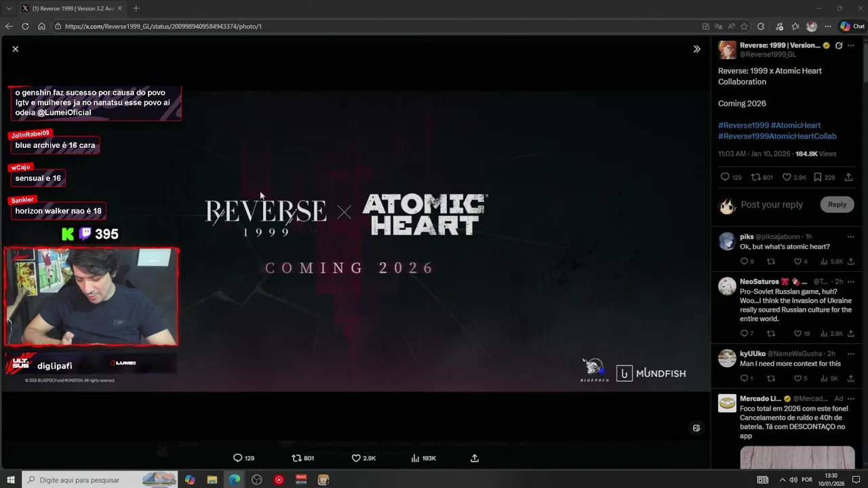
Task: Open the NeoSaturos reply's 7 comments
Action: tap(744, 333)
